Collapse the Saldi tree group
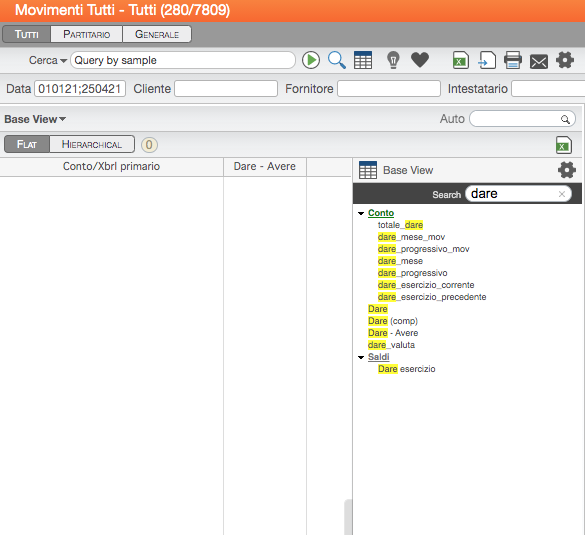This screenshot has width=585, height=535. click(361, 357)
